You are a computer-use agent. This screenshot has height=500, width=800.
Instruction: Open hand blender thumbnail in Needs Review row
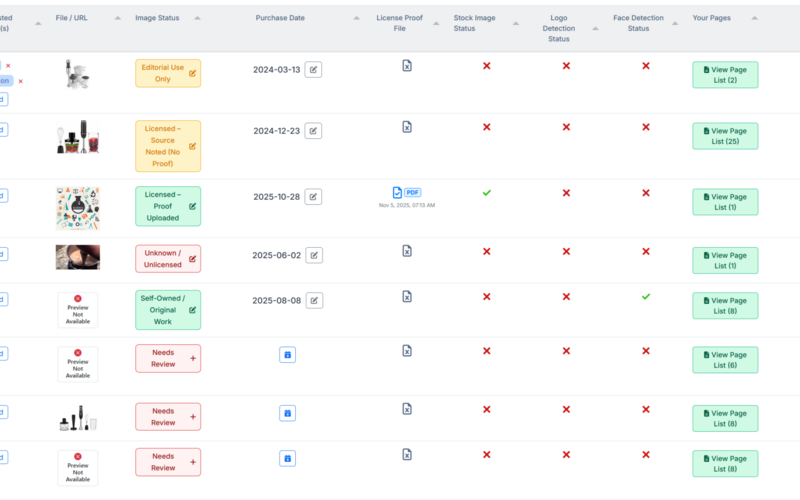coord(78,418)
